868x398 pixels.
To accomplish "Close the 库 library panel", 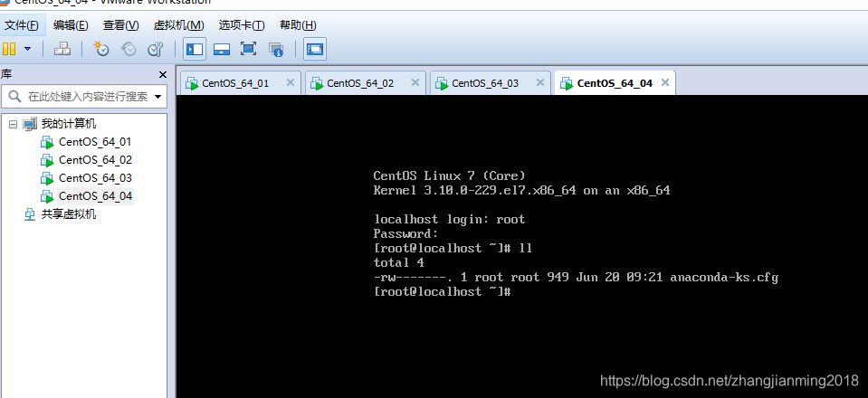I will (162, 75).
